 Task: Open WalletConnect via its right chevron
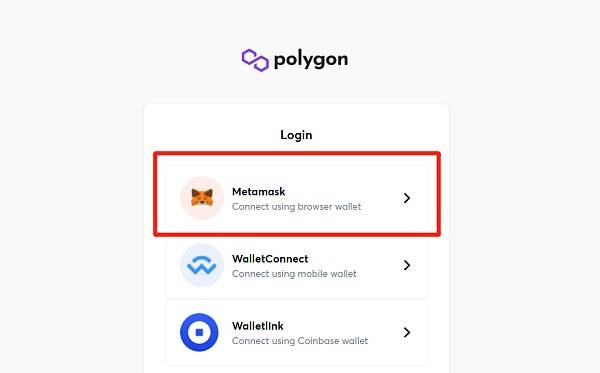407,265
